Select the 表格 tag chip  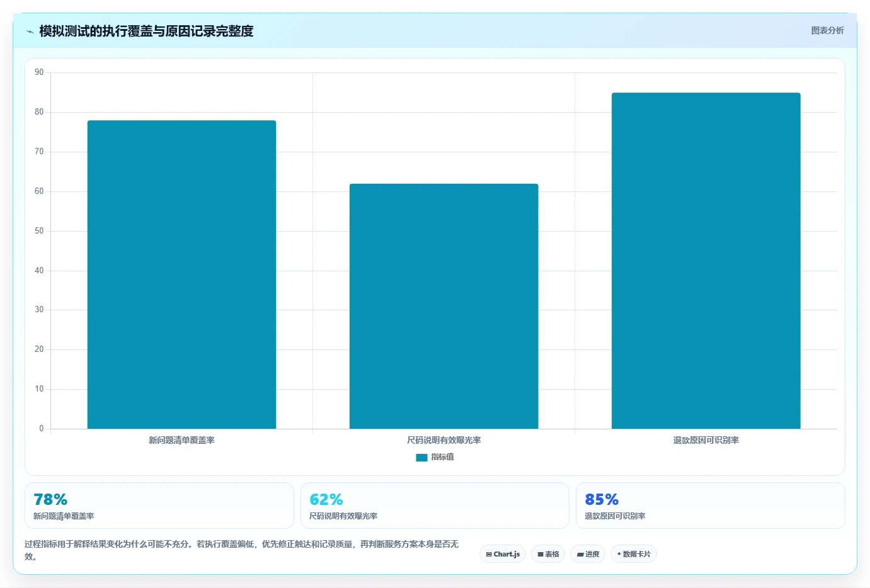pyautogui.click(x=548, y=554)
